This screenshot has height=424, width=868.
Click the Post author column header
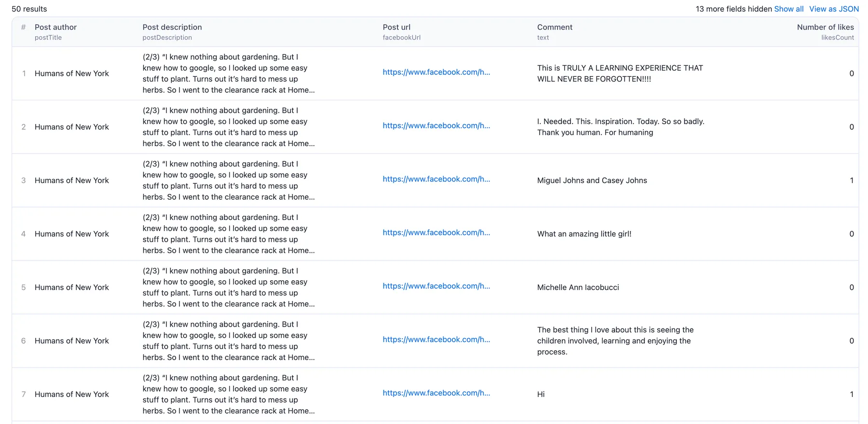[55, 27]
